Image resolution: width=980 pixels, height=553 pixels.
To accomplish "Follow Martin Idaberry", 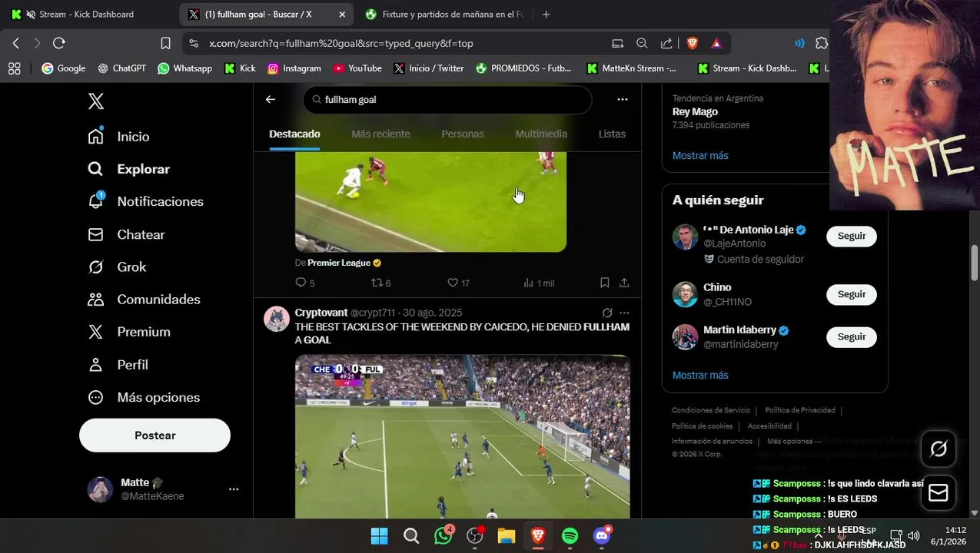I will point(852,336).
